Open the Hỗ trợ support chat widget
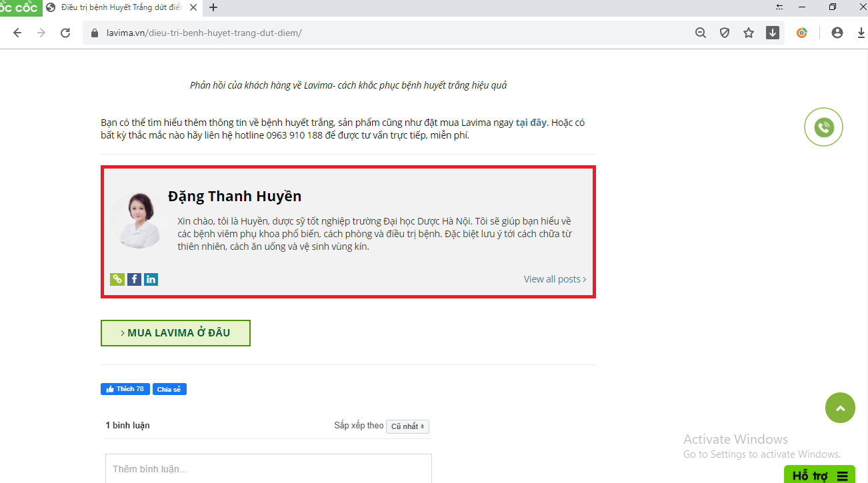Image resolution: width=868 pixels, height=483 pixels. (819, 475)
